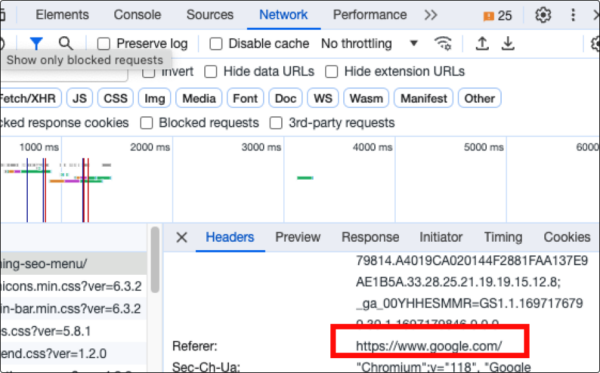Tick the Blocked requests checkbox
Screen dimensions: 600x373
click(x=147, y=123)
